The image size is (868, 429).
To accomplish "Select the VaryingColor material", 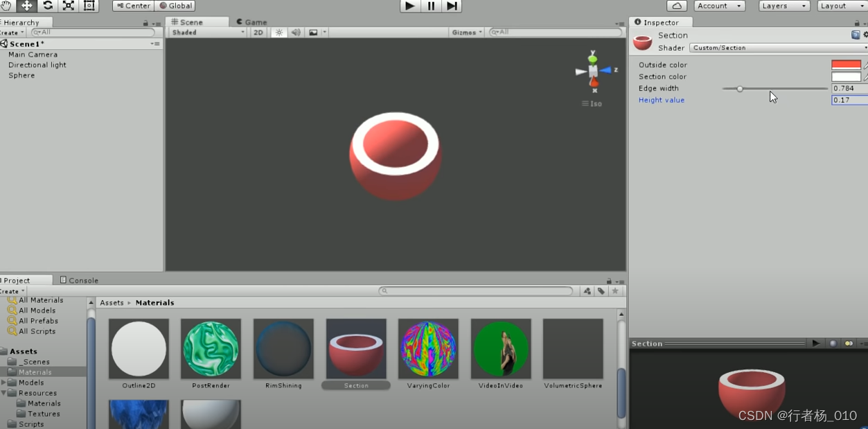I will [x=428, y=353].
